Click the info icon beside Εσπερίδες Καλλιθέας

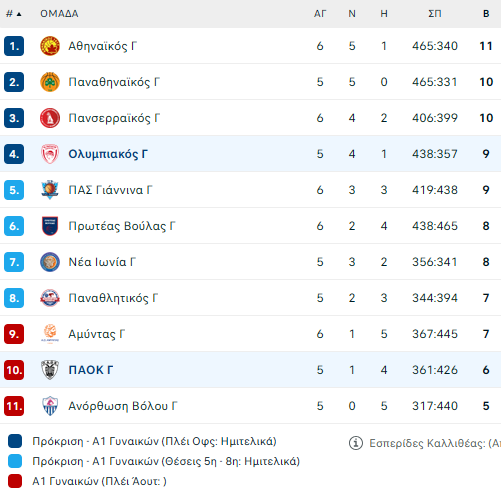pos(356,443)
